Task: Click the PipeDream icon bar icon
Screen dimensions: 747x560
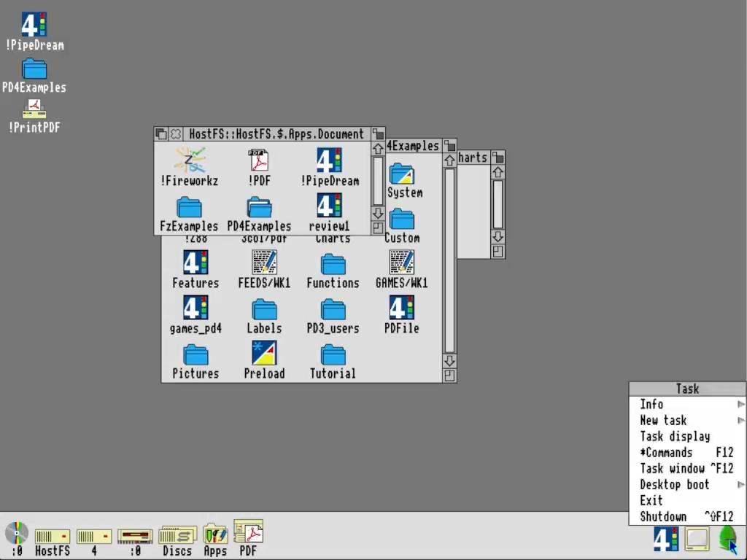Action: 666,539
